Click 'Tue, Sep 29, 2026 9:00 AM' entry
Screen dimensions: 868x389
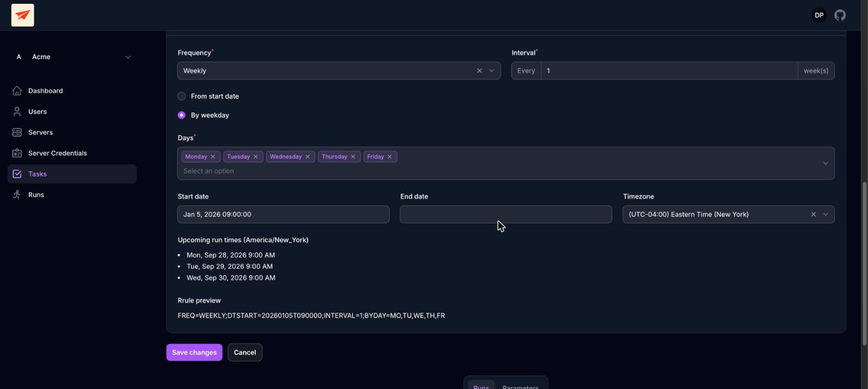(x=230, y=266)
